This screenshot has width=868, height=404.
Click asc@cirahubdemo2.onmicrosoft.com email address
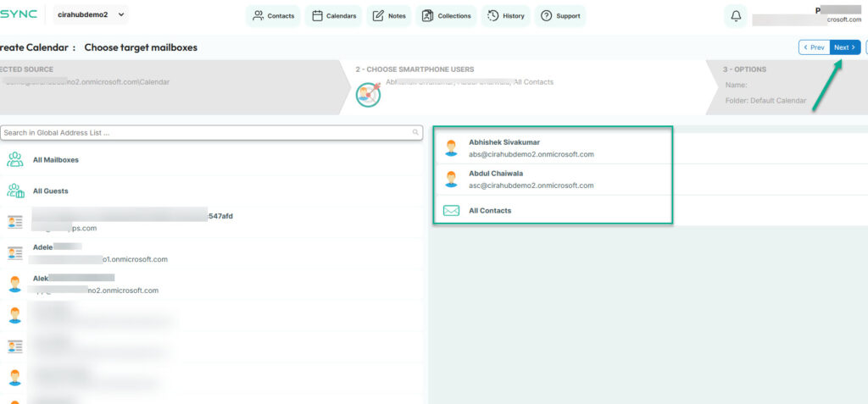[531, 185]
